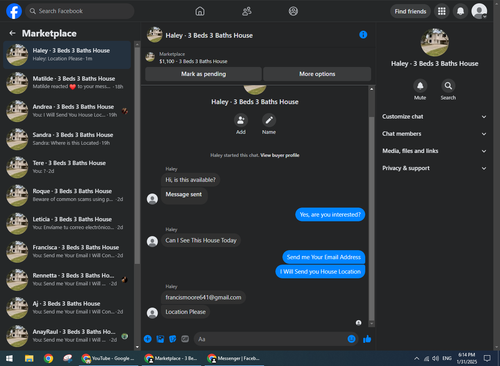Open the emoji picker
Screen dimensions: 500x366
coord(351,339)
